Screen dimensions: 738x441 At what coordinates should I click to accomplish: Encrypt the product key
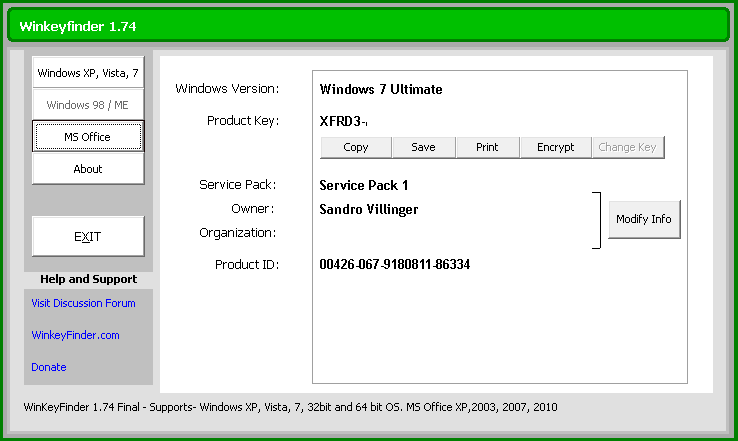[555, 147]
